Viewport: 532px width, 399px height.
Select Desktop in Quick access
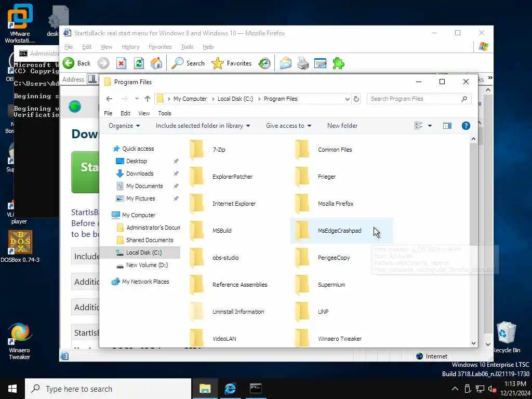[x=137, y=161]
